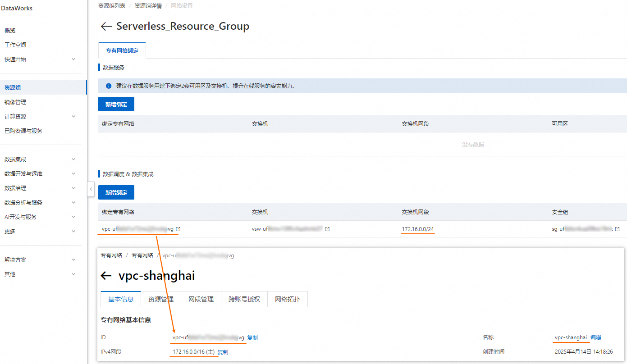Open 工作空间 in the sidebar
627x364 pixels.
click(15, 45)
